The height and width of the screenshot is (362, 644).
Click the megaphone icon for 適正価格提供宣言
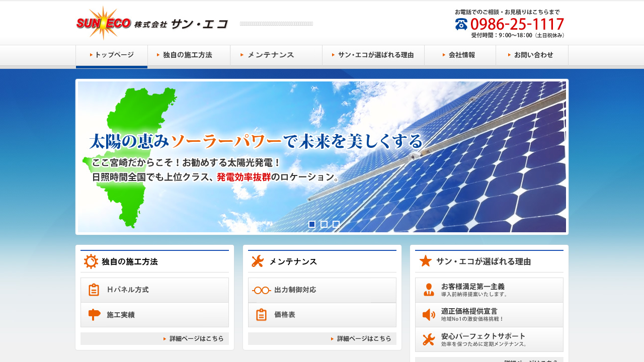[x=429, y=315]
